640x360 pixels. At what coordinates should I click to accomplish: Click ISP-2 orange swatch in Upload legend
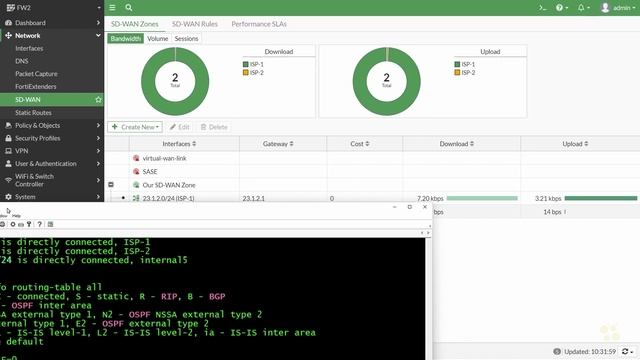[457, 72]
